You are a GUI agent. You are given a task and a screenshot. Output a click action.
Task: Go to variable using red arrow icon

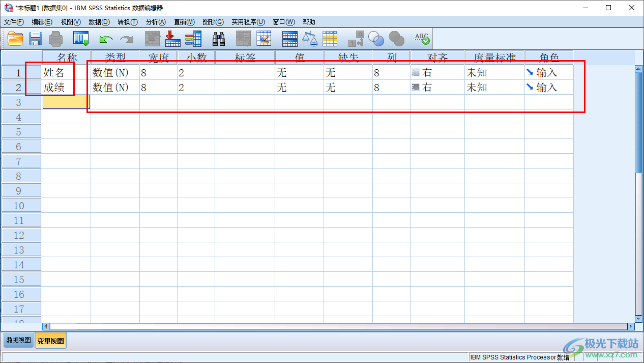click(x=173, y=39)
